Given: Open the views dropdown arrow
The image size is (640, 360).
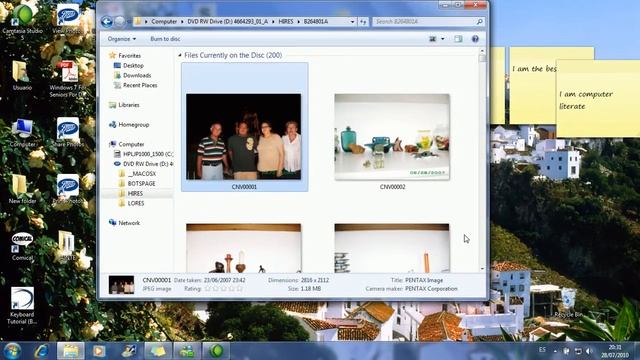Looking at the screenshot, I should [x=442, y=39].
